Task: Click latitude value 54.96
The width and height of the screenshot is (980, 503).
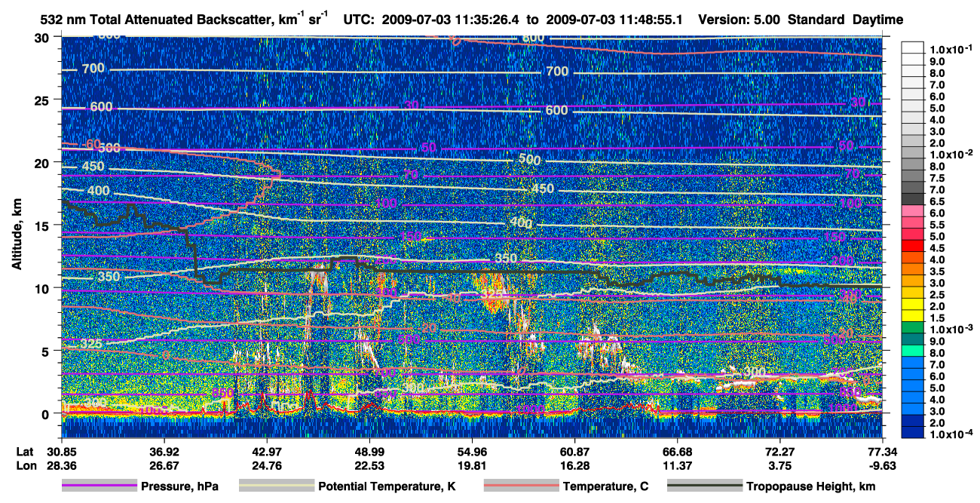Action: (x=473, y=451)
